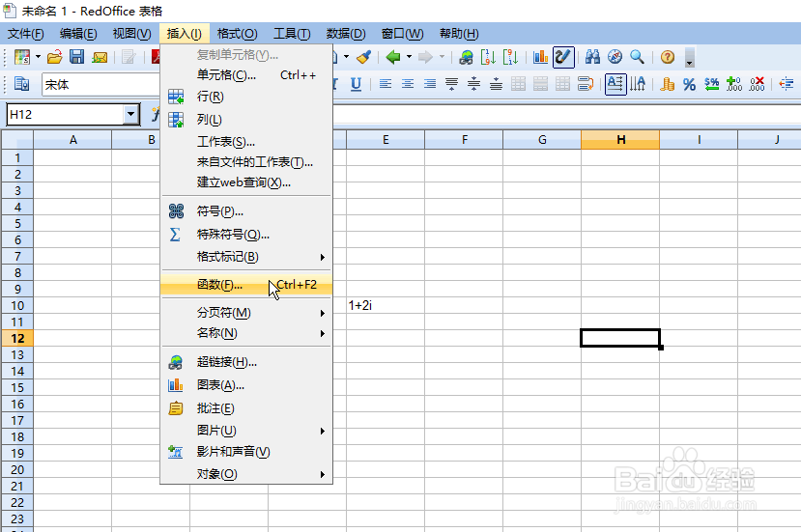Choose 特殊符号(Q)... menu entry
Viewport: 801px width, 532px height.
(246, 235)
